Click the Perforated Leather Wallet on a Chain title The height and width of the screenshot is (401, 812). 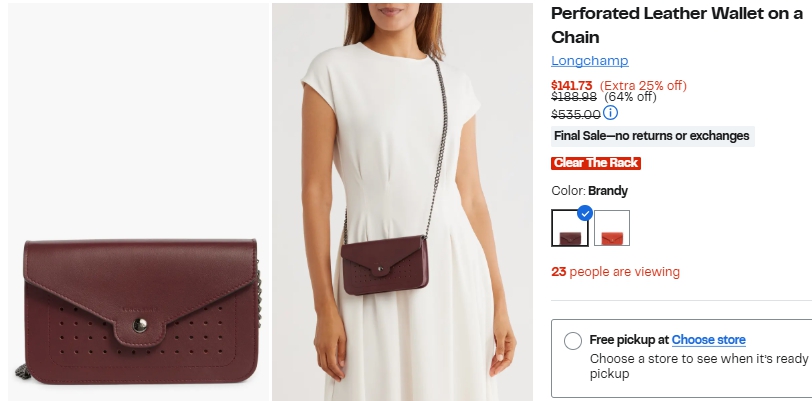coord(677,25)
